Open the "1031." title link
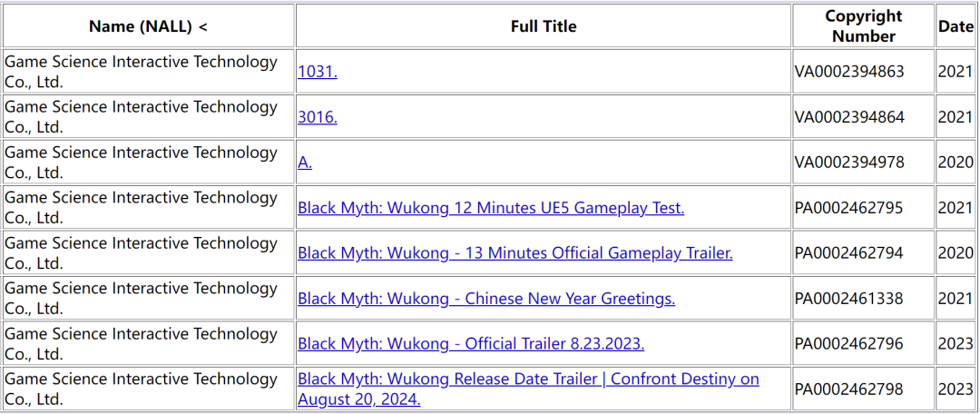Viewport: 980px width, 414px height. (317, 72)
